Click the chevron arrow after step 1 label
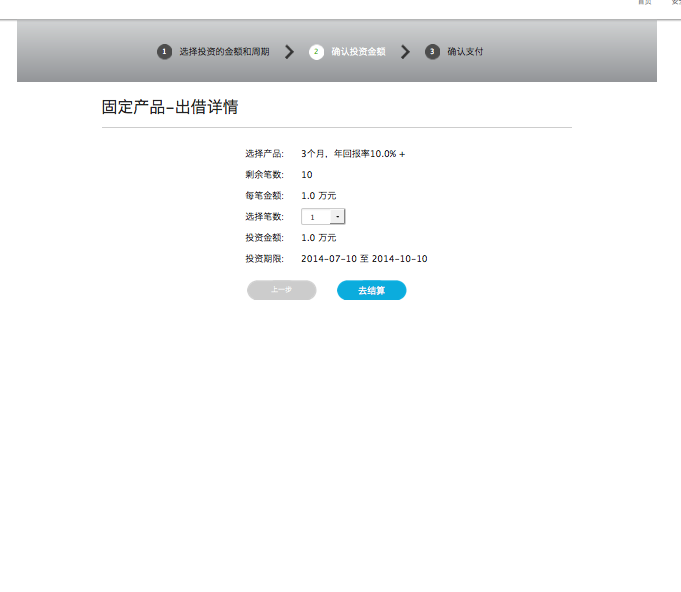Screen dimensions: 681x592 pos(289,52)
